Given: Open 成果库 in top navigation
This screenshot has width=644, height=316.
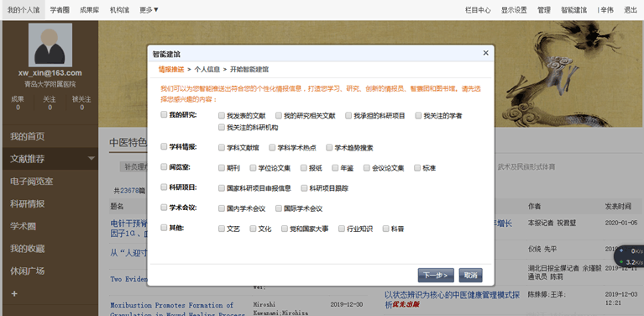Looking at the screenshot, I should 90,10.
